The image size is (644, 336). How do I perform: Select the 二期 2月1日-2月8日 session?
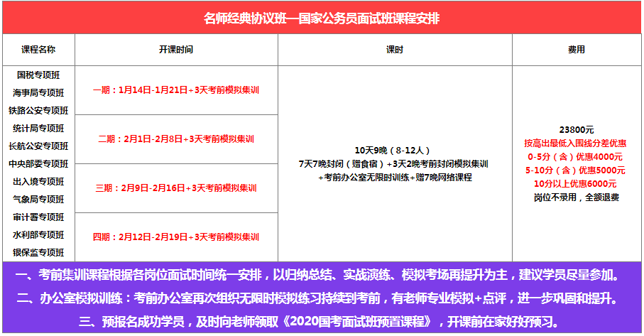175,139
